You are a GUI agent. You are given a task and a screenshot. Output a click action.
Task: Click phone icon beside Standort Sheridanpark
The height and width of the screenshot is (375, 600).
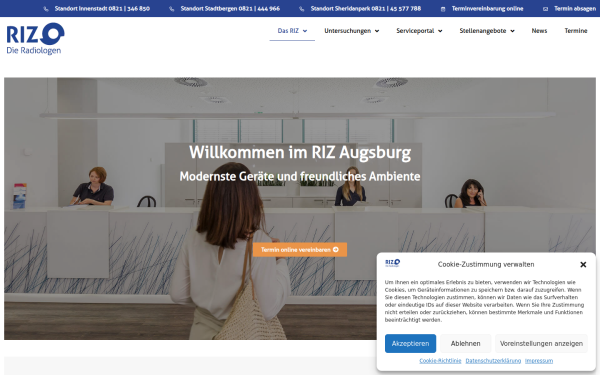click(x=302, y=9)
